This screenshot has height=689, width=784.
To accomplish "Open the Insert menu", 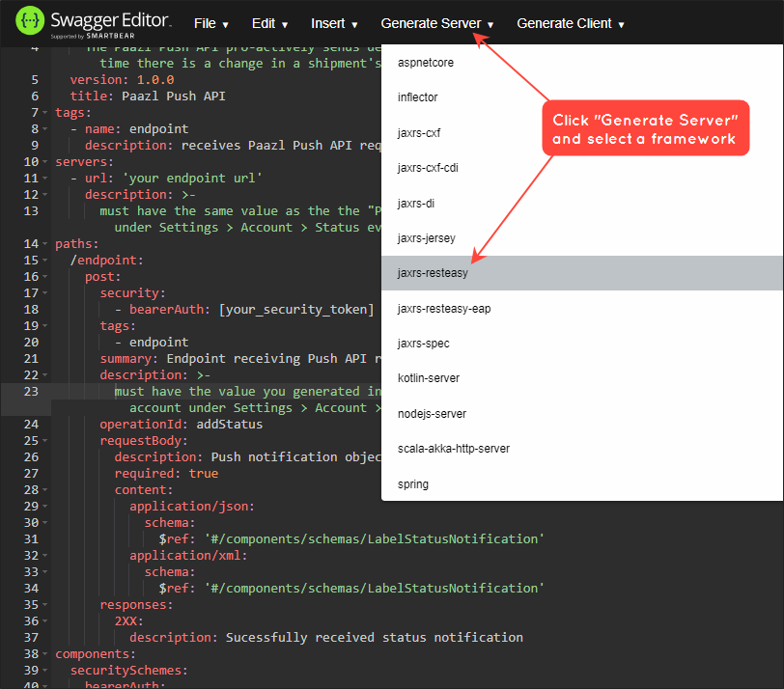I will tap(334, 23).
